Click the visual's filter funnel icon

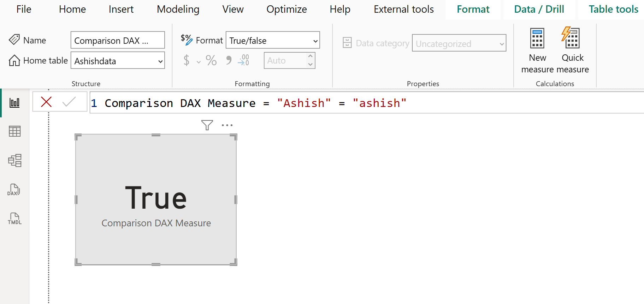[x=207, y=125]
